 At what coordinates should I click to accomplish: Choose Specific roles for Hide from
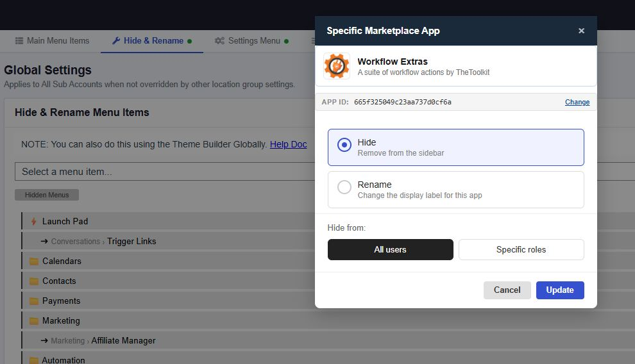[521, 249]
